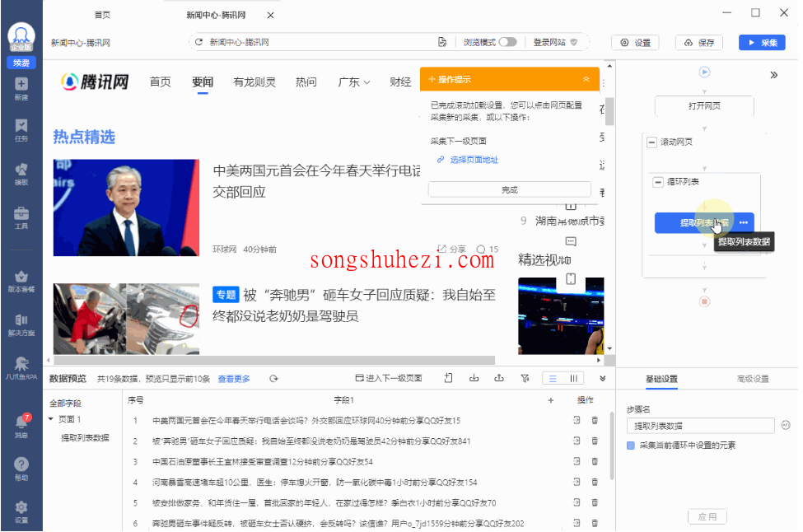Click the 步骤名 input field

pyautogui.click(x=700, y=426)
